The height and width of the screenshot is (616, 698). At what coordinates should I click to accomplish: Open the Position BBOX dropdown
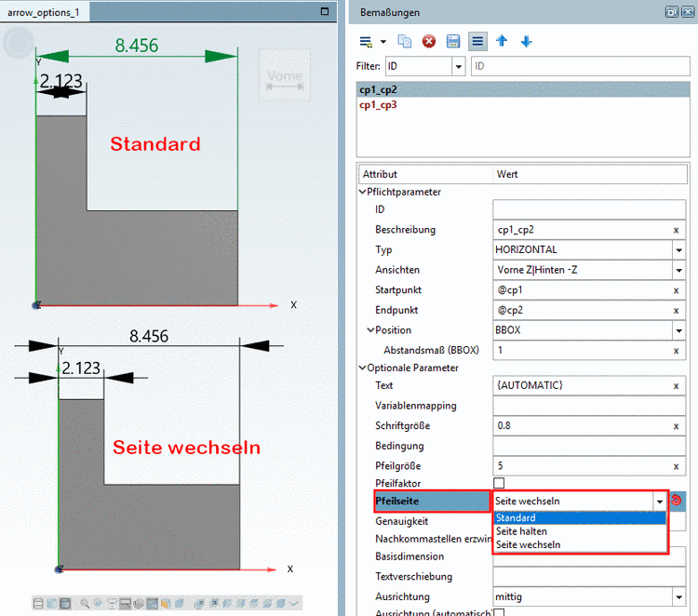click(x=678, y=330)
